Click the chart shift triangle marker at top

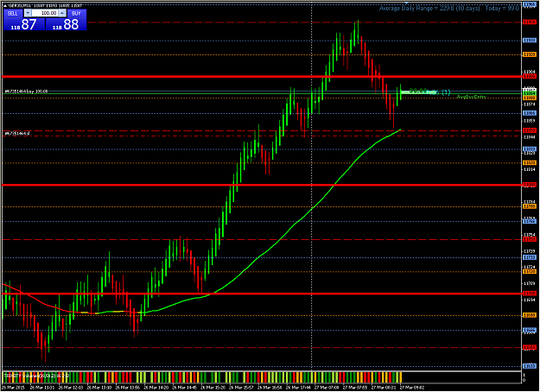pos(406,3)
